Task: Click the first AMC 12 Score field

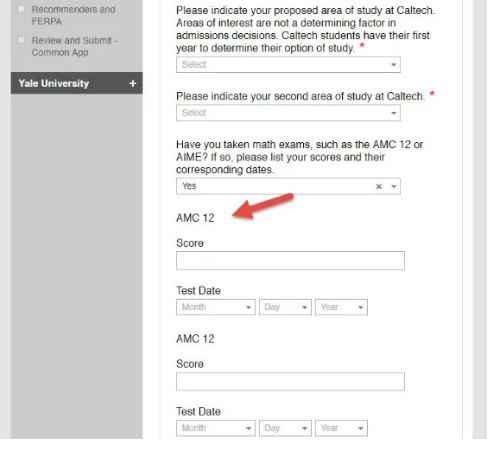Action: [290, 260]
